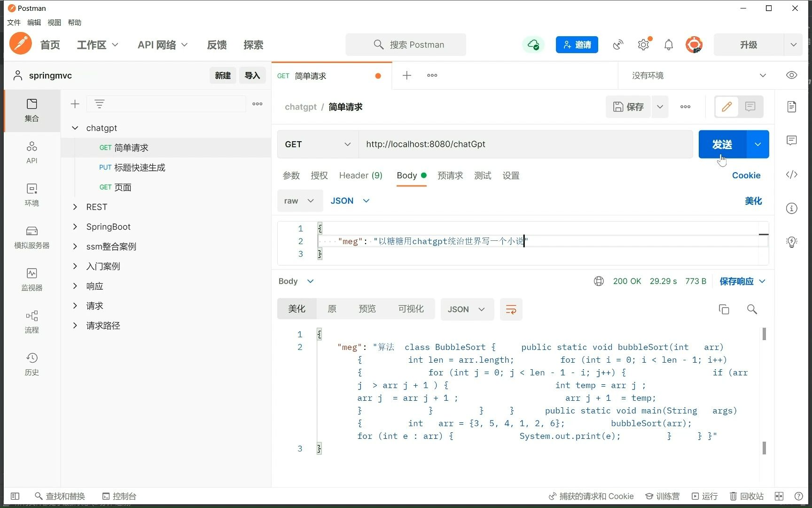Click the cloud sync status icon
Image resolution: width=812 pixels, height=508 pixels.
click(533, 45)
